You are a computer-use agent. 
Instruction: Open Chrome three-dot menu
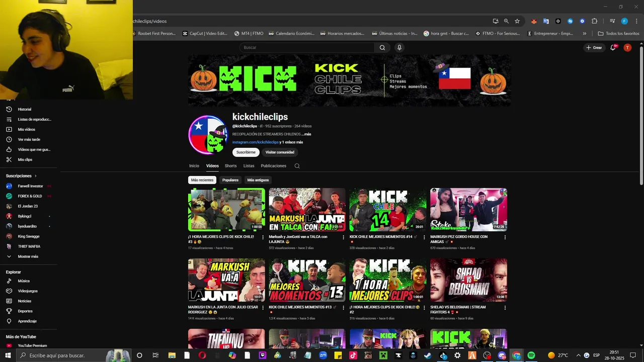click(636, 21)
